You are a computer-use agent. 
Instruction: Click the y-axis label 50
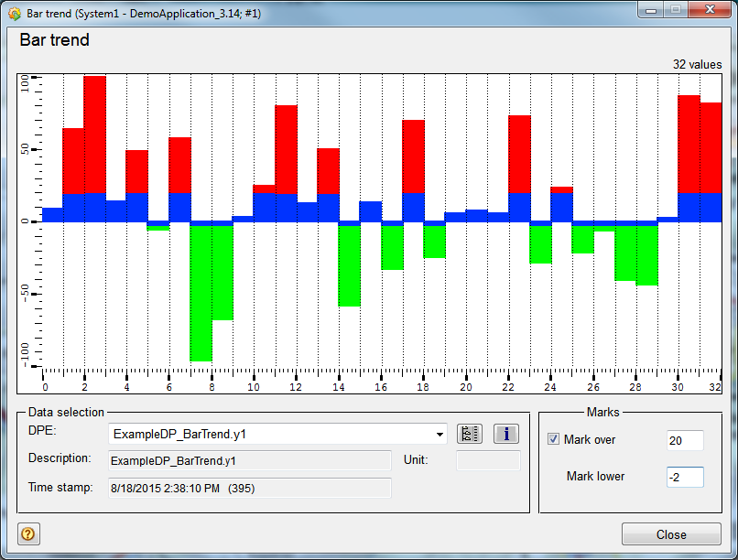(x=25, y=149)
